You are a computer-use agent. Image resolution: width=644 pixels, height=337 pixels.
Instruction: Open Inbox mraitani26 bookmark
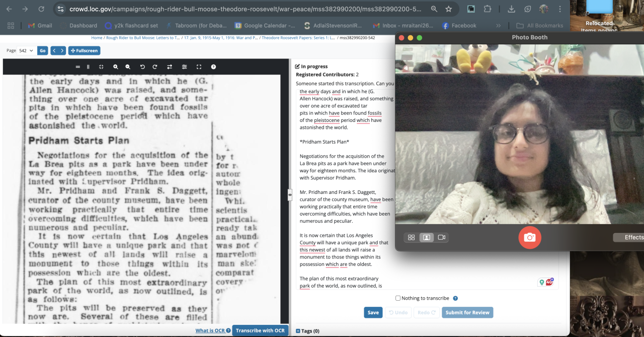tap(403, 26)
